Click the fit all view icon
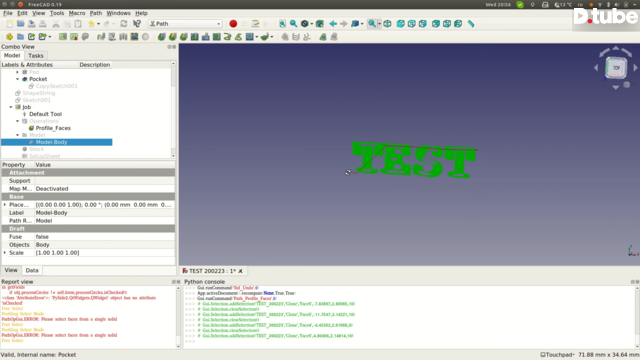The height and width of the screenshot is (360, 640). [x=282, y=24]
